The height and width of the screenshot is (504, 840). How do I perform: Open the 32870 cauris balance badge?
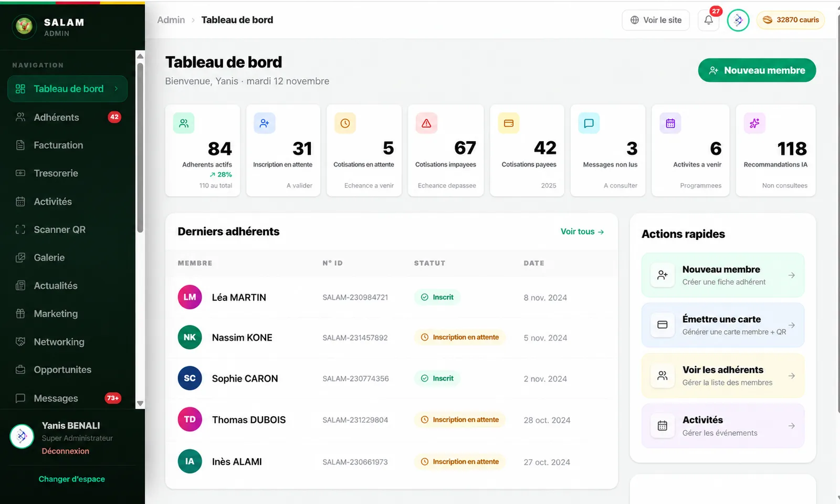pyautogui.click(x=791, y=20)
